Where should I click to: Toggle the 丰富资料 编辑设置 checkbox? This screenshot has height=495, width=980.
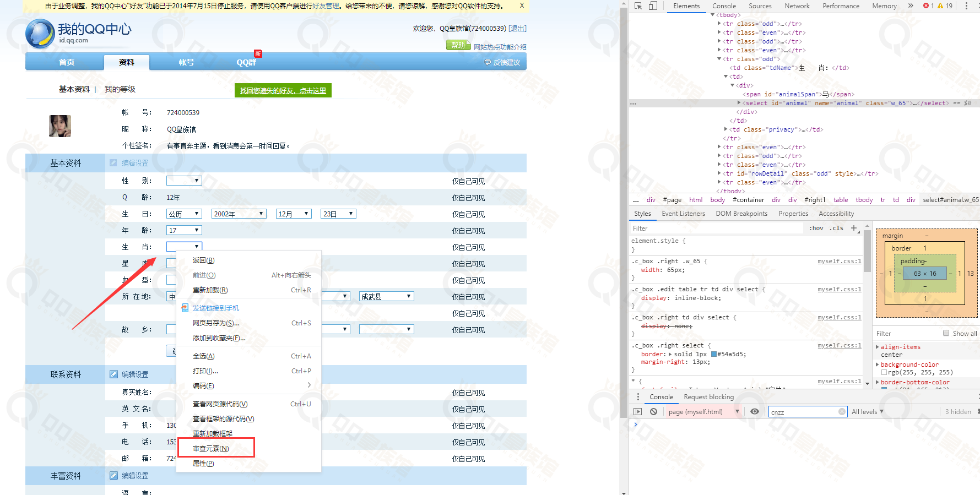coord(113,476)
